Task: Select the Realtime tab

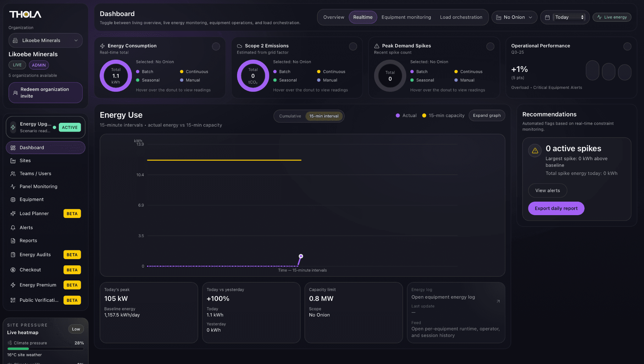Action: (x=363, y=17)
